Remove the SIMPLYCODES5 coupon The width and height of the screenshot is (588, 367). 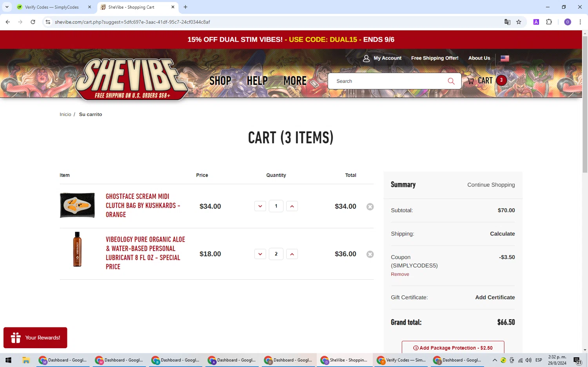point(400,274)
